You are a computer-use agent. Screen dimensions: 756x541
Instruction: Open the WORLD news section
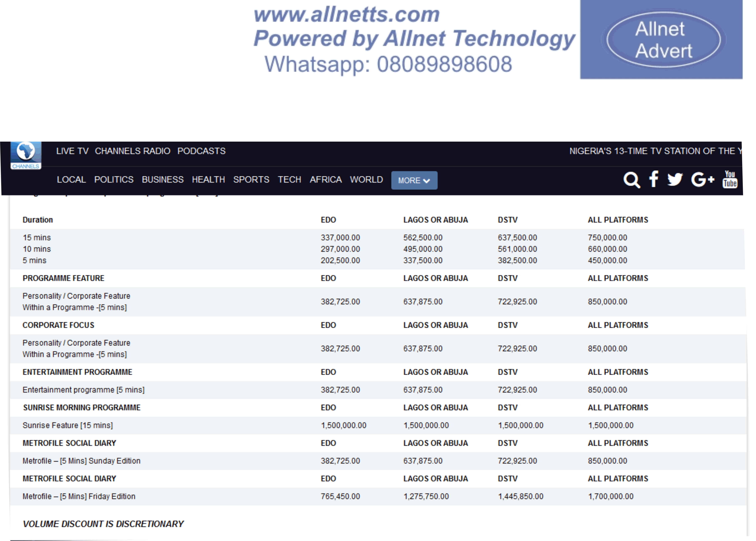[x=366, y=179]
